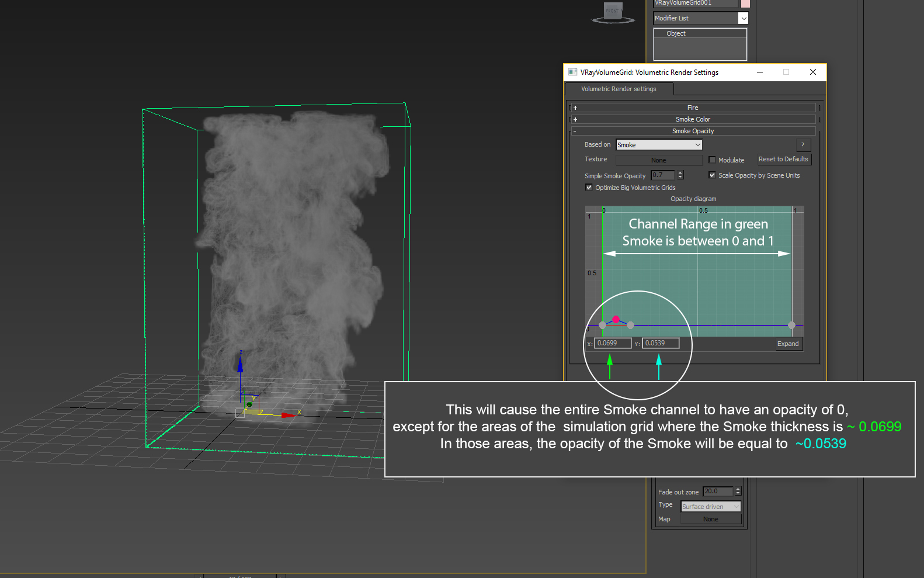
Task: Click the x value field showing 0.0699
Action: click(613, 343)
